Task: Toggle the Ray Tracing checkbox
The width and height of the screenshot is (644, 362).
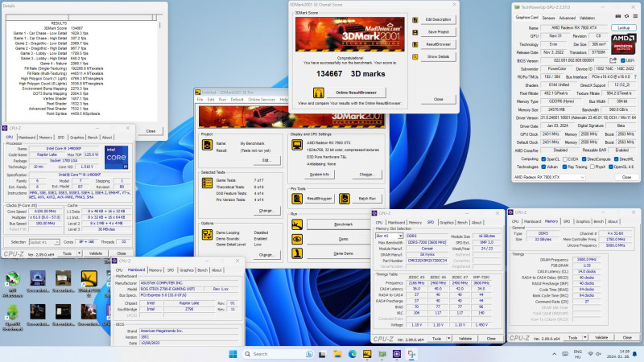Action: pos(565,167)
